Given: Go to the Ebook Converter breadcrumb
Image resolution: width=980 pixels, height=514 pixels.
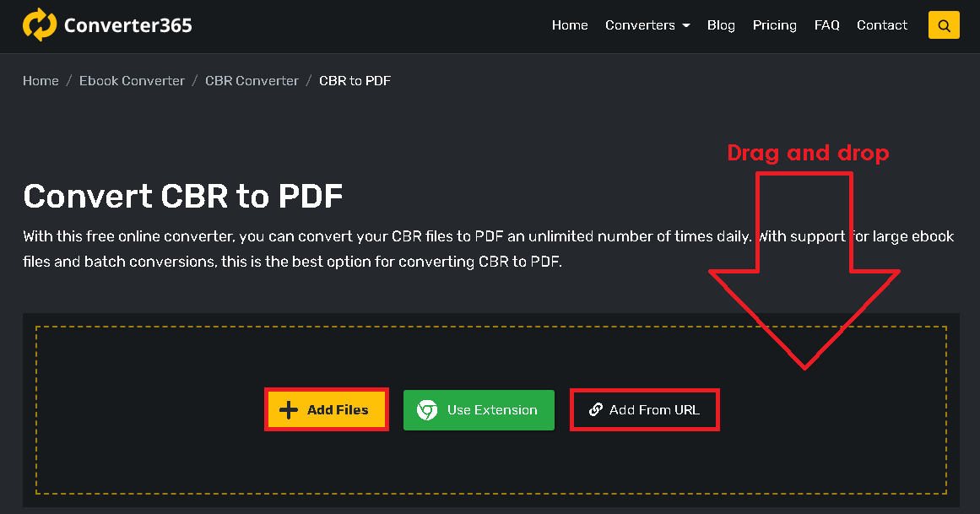Looking at the screenshot, I should pos(132,81).
